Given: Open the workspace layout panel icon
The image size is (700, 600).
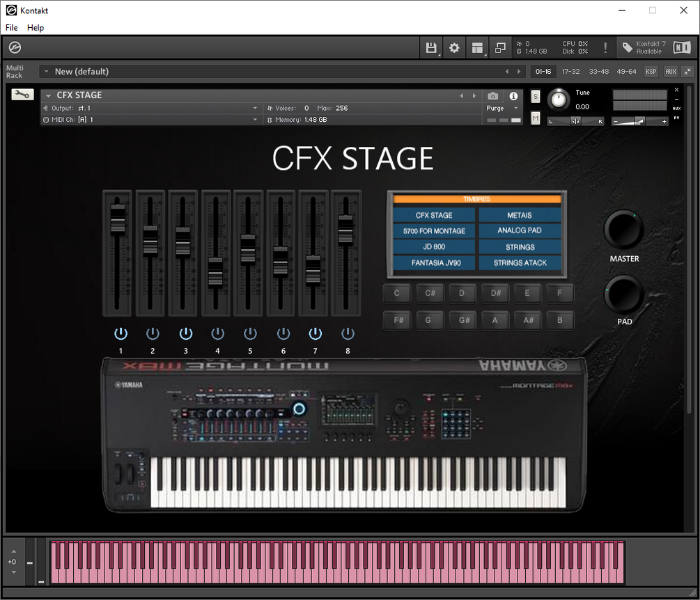Looking at the screenshot, I should pyautogui.click(x=478, y=48).
